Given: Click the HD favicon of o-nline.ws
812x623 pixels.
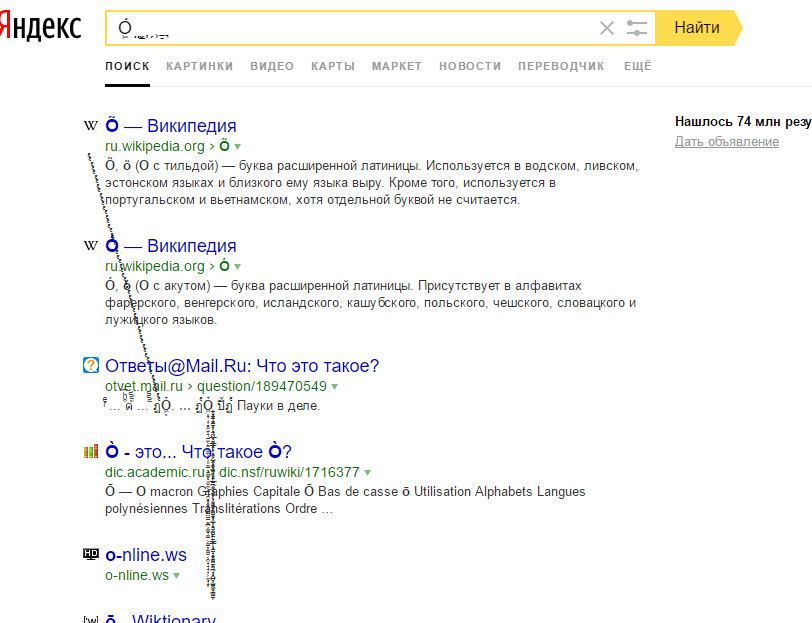Looking at the screenshot, I should pos(91,554).
